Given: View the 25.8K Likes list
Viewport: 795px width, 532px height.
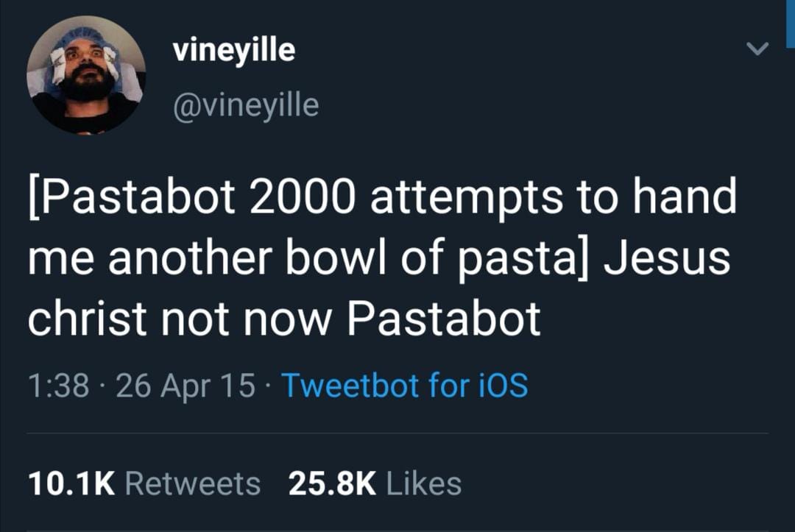Looking at the screenshot, I should coord(377,482).
